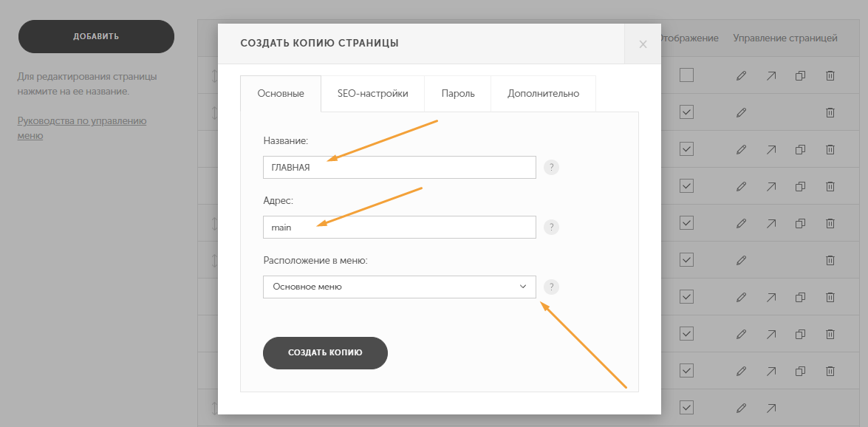Click help icon beside Расположение в меню dropdown

551,287
